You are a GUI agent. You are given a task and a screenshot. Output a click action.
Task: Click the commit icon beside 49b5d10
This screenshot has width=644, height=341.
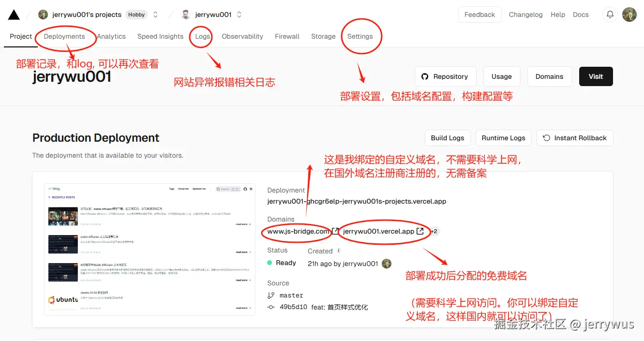tap(271, 307)
